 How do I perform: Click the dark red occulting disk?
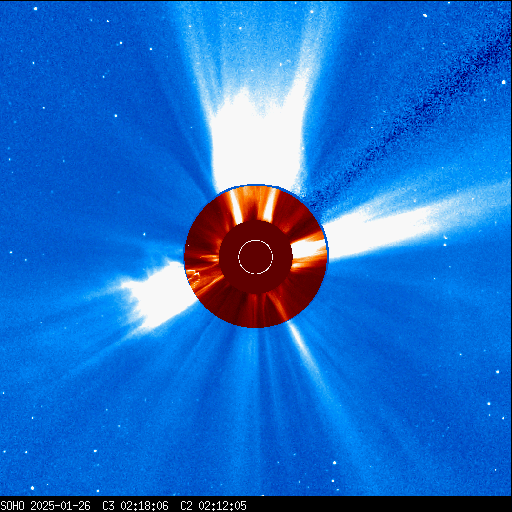pyautogui.click(x=256, y=257)
